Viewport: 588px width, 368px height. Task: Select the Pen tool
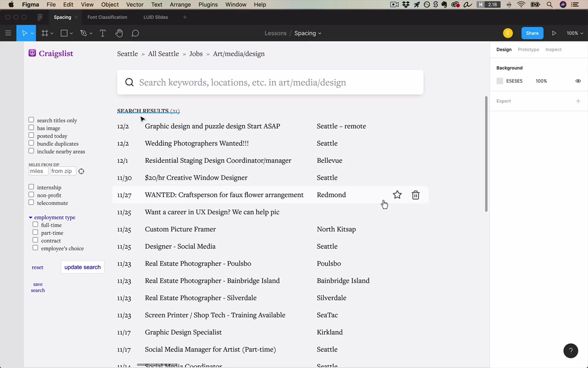tap(83, 33)
